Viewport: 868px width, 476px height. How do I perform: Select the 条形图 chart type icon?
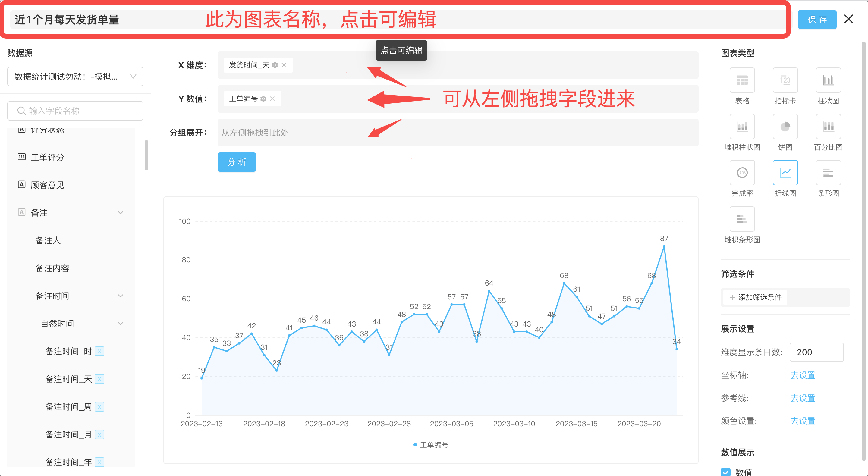[828, 173]
